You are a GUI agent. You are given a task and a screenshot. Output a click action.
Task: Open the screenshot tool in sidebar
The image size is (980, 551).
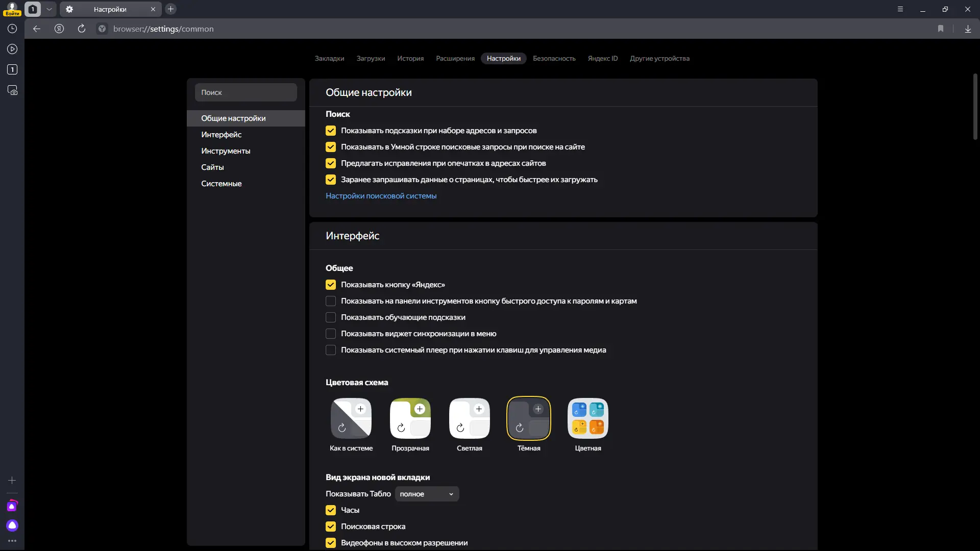[x=12, y=90]
